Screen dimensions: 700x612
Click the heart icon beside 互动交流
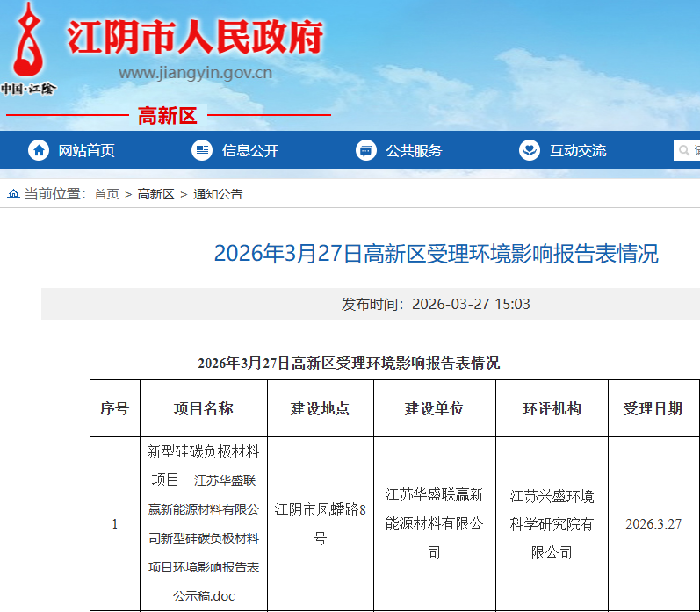coord(530,150)
